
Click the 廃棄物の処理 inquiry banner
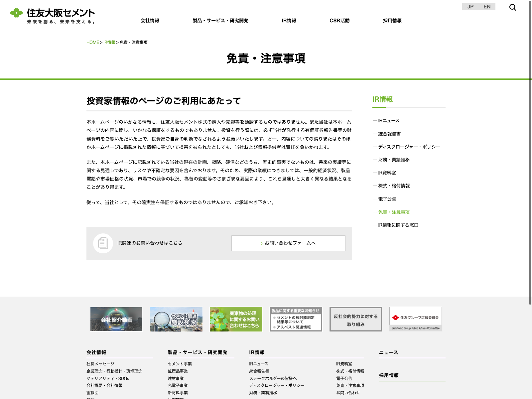tap(236, 319)
